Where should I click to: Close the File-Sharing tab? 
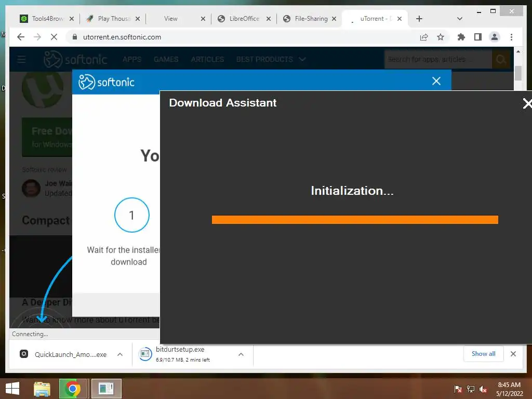pyautogui.click(x=334, y=19)
